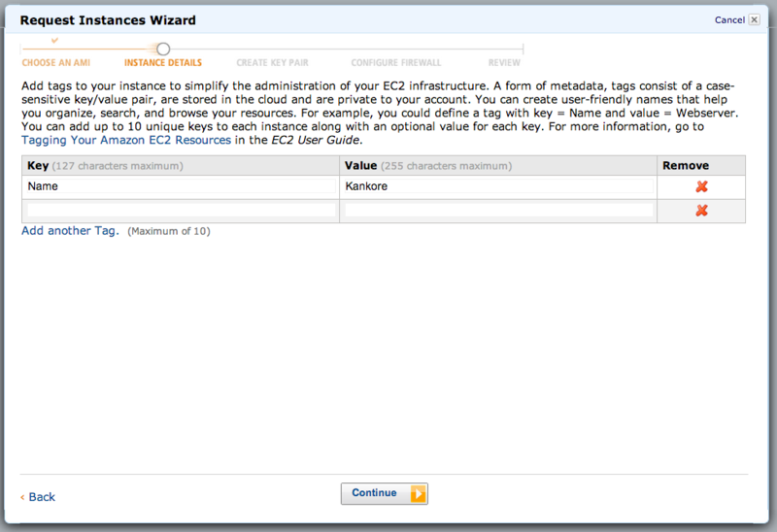The height and width of the screenshot is (532, 777).
Task: Click the '(Maximum of 10)' note
Action: tap(168, 231)
